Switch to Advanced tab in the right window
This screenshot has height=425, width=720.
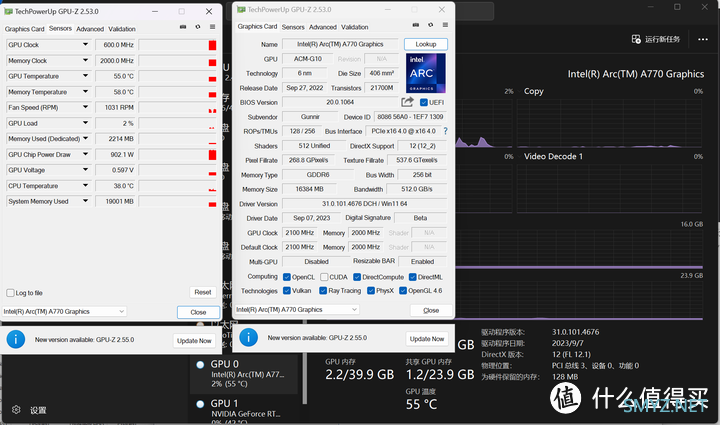(323, 27)
